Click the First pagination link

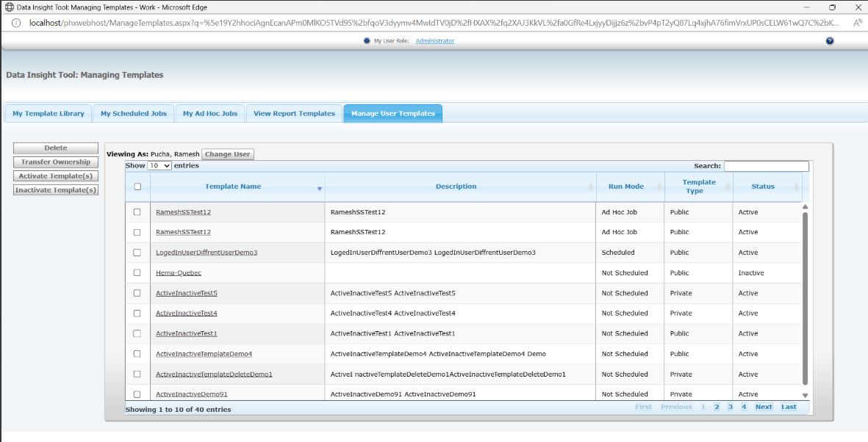(x=643, y=407)
